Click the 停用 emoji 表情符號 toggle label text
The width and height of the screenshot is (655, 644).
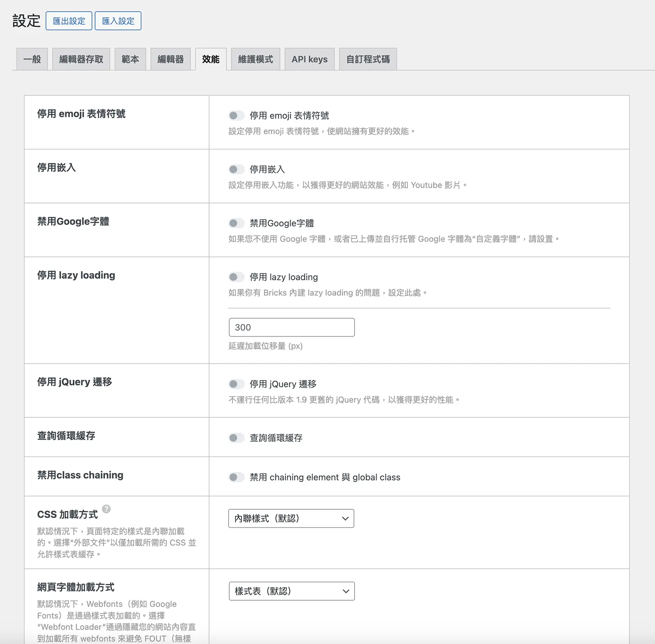289,116
